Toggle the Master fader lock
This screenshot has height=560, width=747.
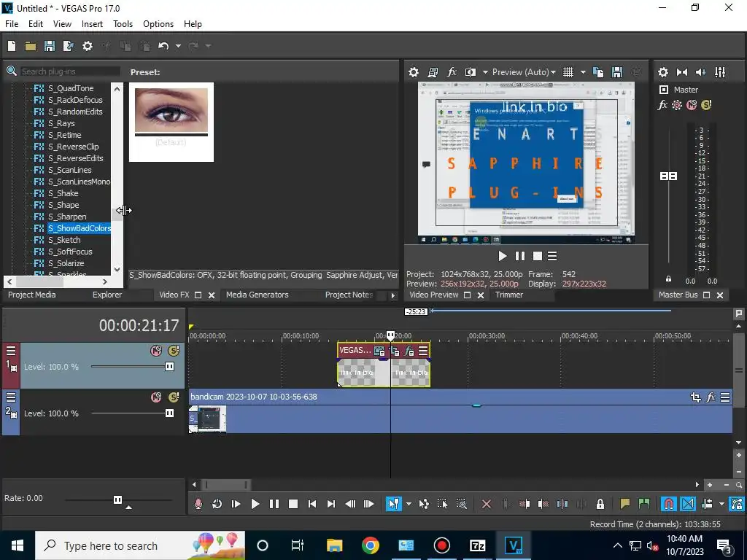668,279
